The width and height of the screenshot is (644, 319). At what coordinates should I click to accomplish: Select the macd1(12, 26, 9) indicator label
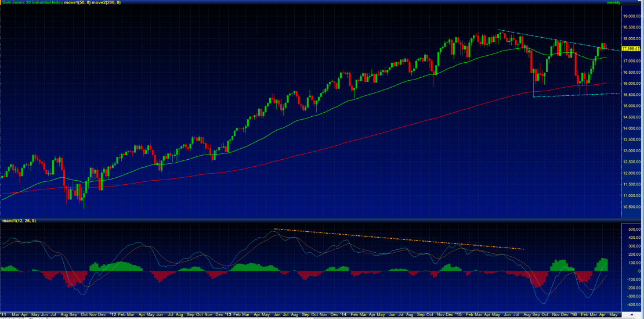[x=18, y=221]
